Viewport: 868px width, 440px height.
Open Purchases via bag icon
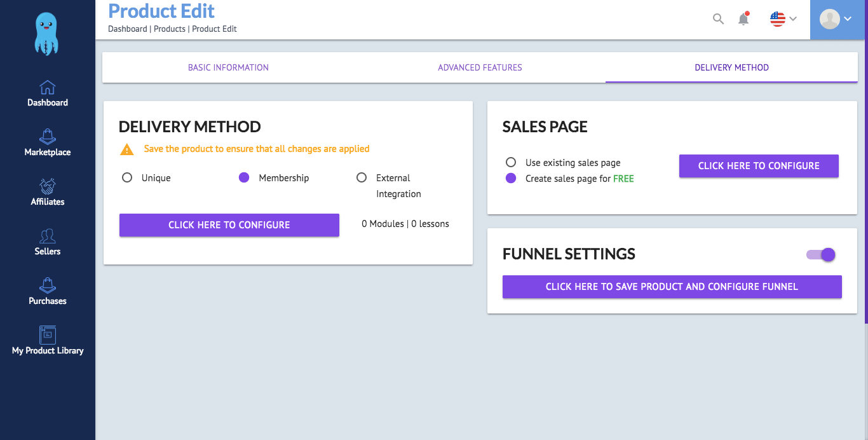coord(48,285)
